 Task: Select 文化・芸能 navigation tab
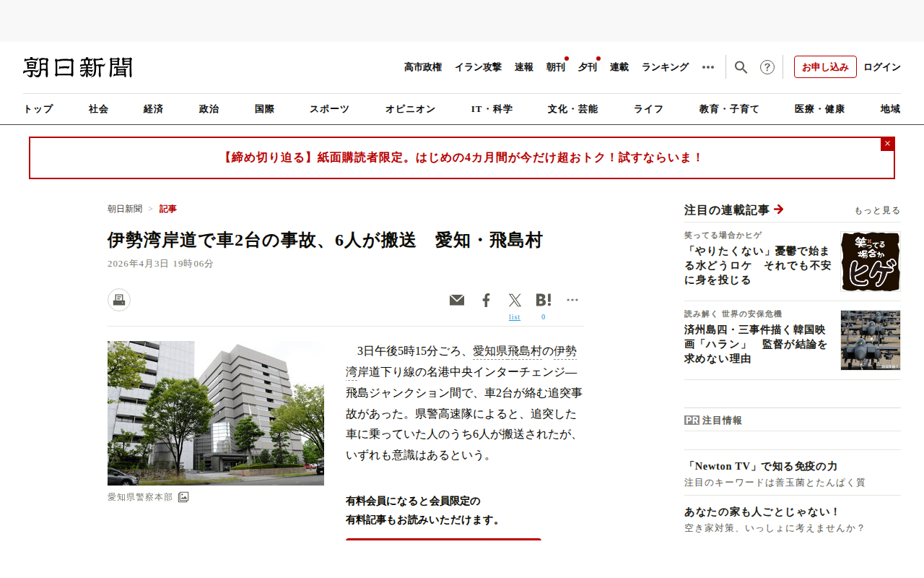(x=572, y=109)
